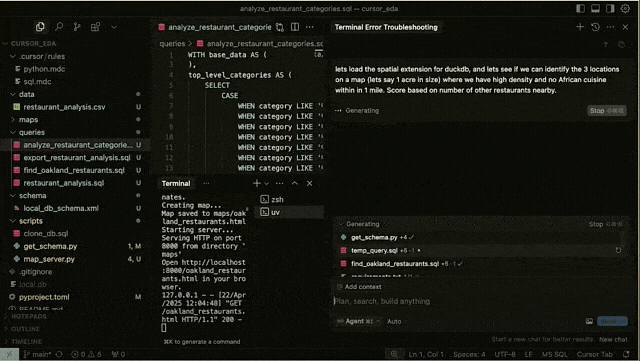Attach an image to the prompt

click(x=589, y=321)
